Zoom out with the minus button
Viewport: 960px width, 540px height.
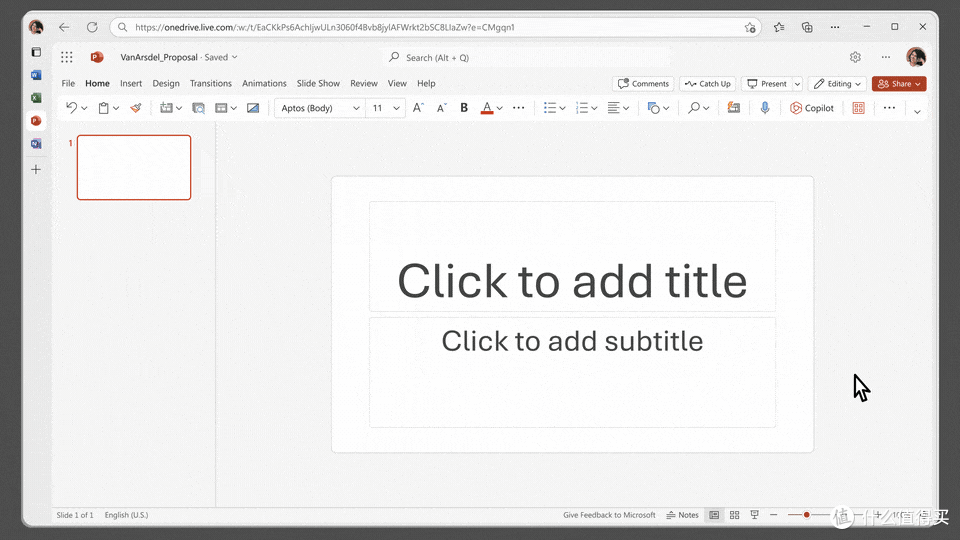tap(774, 515)
